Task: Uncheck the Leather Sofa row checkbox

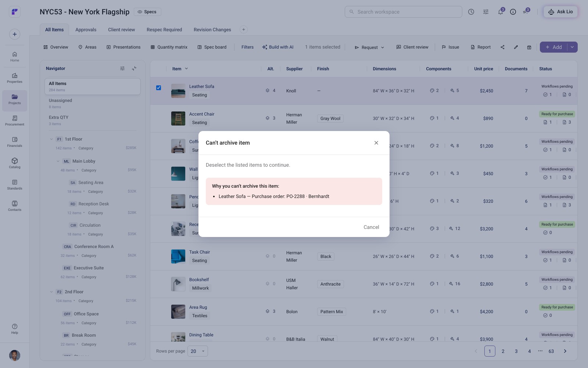Action: (158, 88)
